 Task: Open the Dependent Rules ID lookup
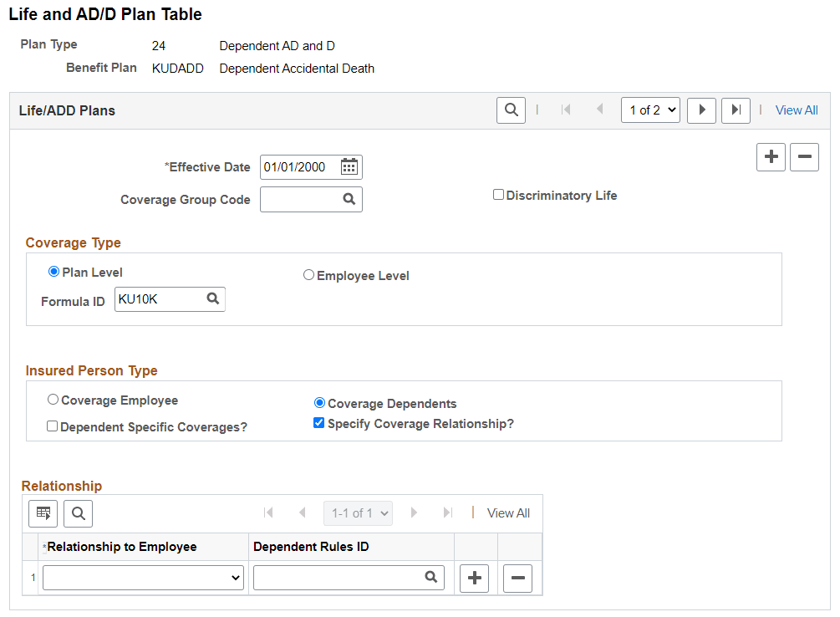[x=431, y=577]
